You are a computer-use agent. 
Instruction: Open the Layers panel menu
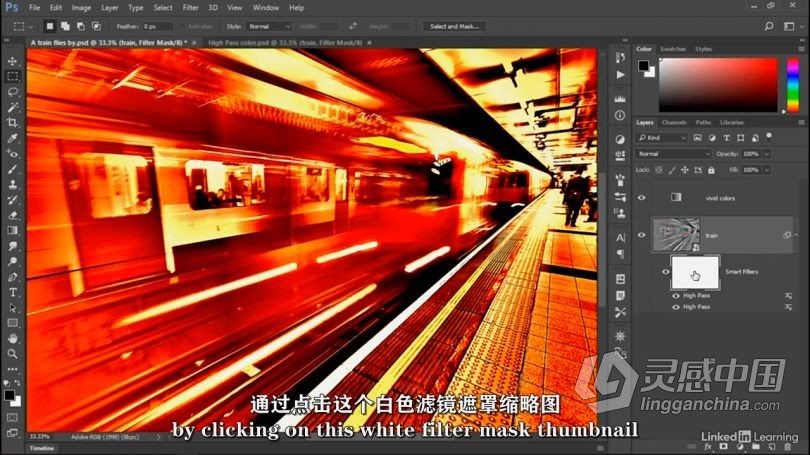coord(801,122)
